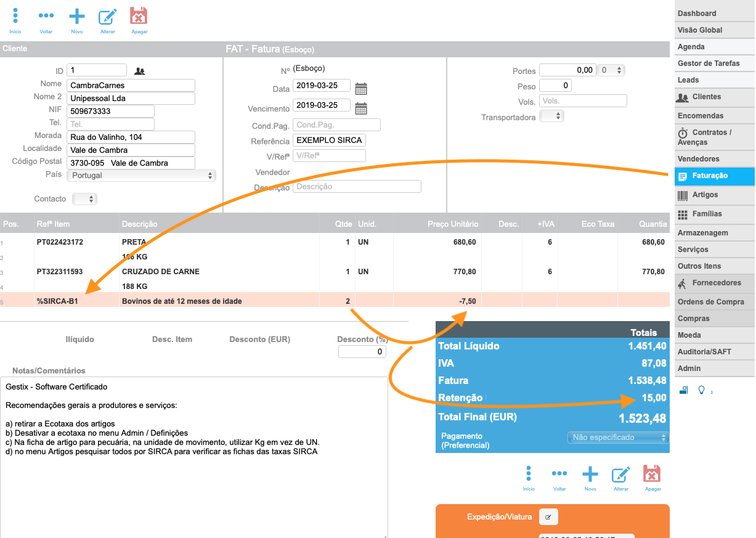Open Clientes in the sidebar
Viewport: 756px width, 538px height.
pos(714,97)
